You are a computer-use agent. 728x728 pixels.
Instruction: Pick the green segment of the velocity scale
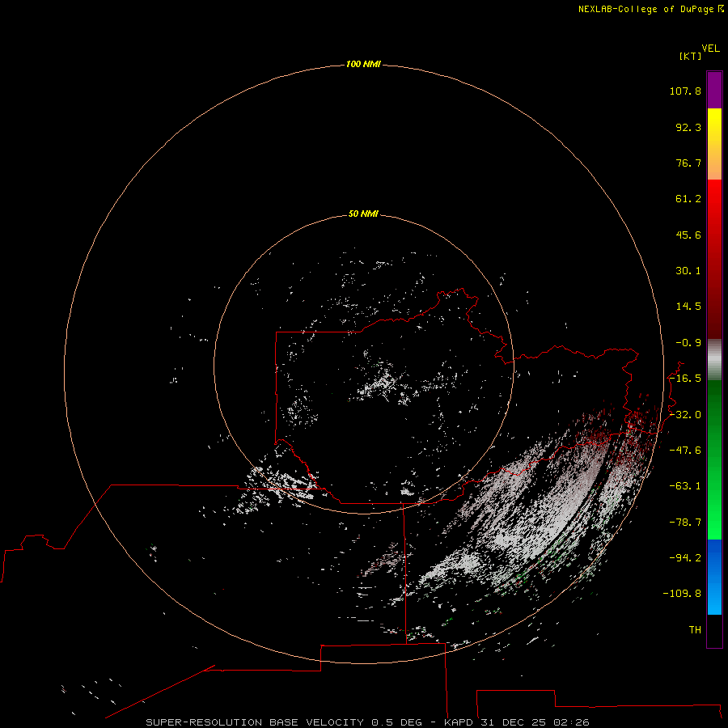[x=714, y=459]
